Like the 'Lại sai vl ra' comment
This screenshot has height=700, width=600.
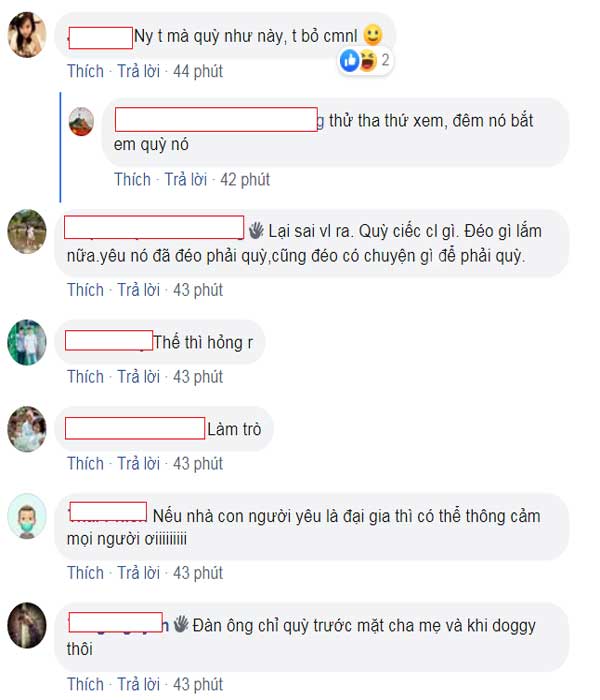pyautogui.click(x=85, y=290)
